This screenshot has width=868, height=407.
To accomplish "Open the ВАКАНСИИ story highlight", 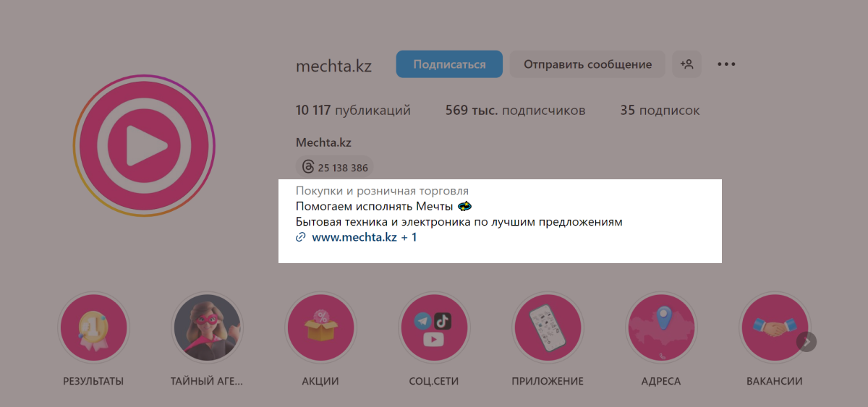I will tap(775, 327).
